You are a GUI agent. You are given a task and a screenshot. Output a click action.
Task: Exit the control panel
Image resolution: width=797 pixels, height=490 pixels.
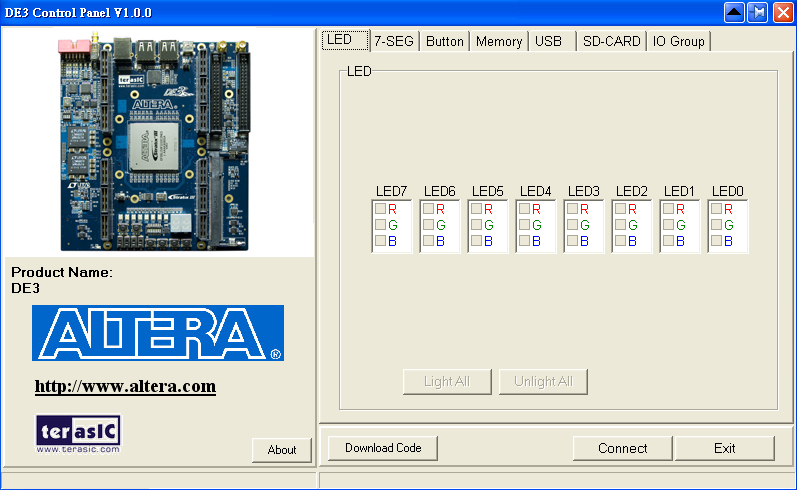pos(725,448)
